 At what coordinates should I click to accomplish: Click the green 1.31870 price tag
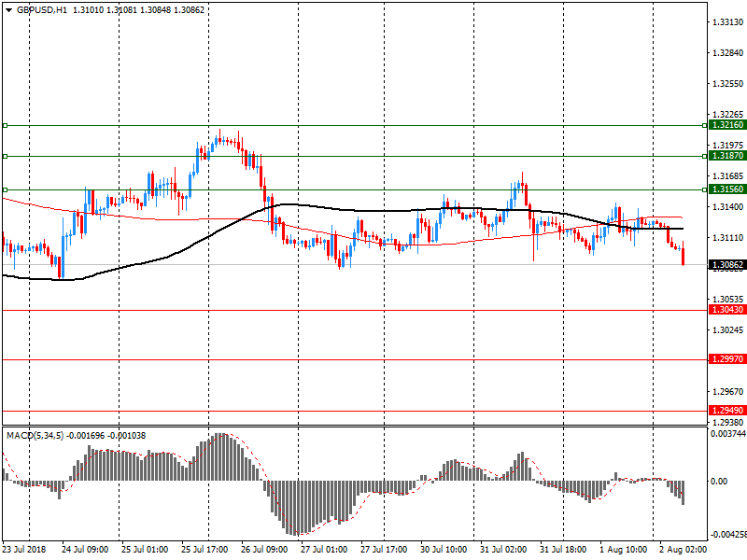click(x=727, y=157)
